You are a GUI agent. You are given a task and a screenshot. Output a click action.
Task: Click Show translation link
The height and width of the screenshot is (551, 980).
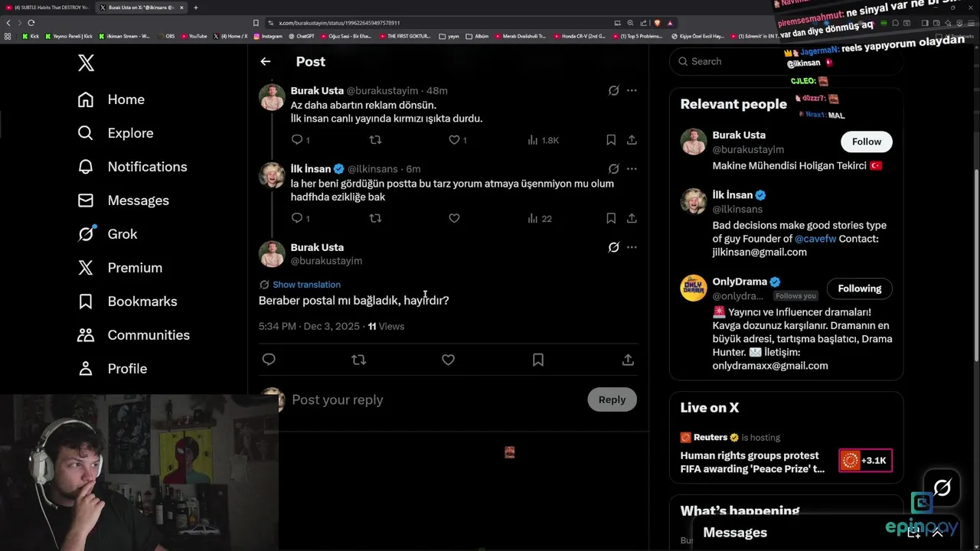(x=306, y=285)
